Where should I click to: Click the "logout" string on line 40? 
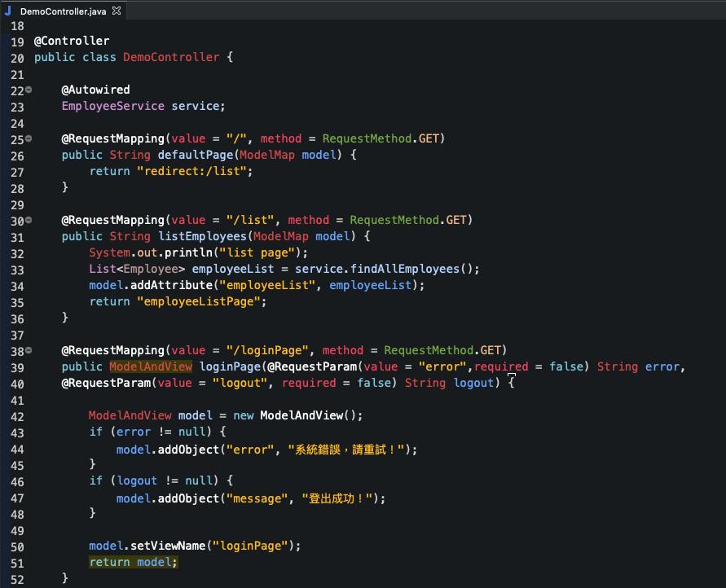[x=240, y=383]
